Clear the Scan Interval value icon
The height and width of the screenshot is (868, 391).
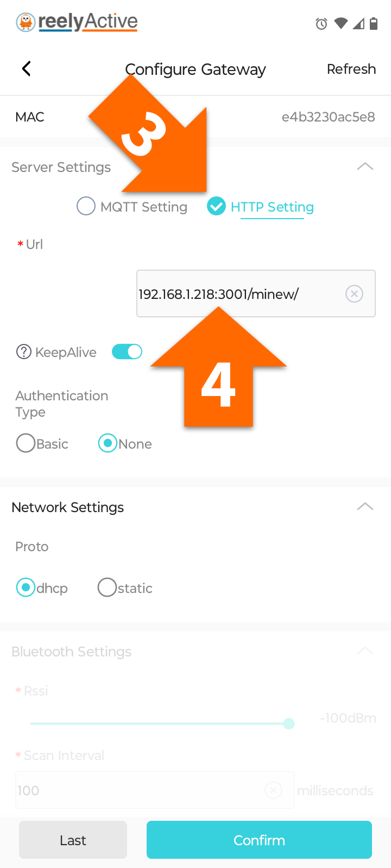[x=273, y=790]
